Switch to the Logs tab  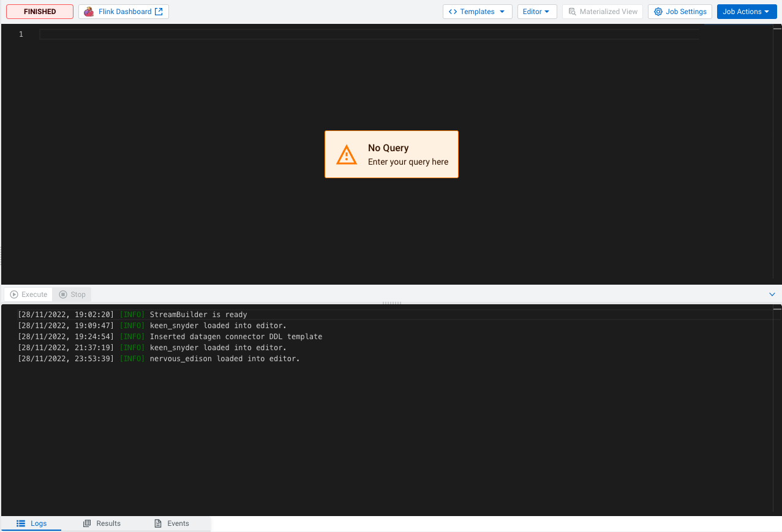[x=31, y=523]
